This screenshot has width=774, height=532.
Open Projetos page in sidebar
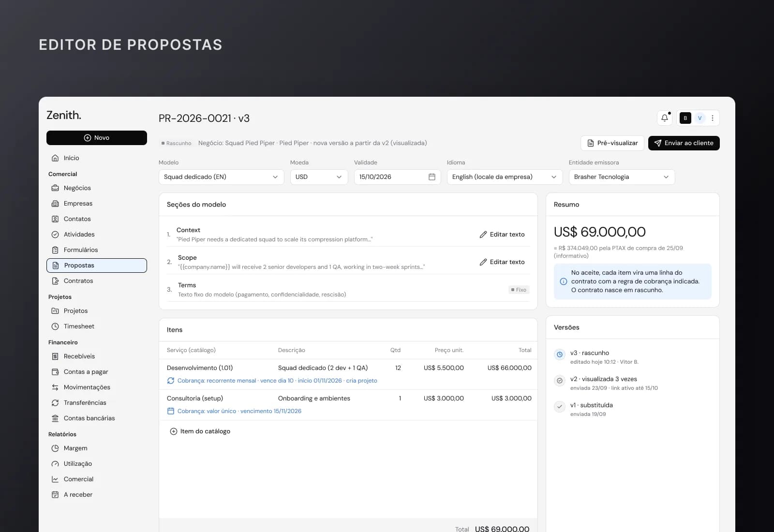(97, 311)
